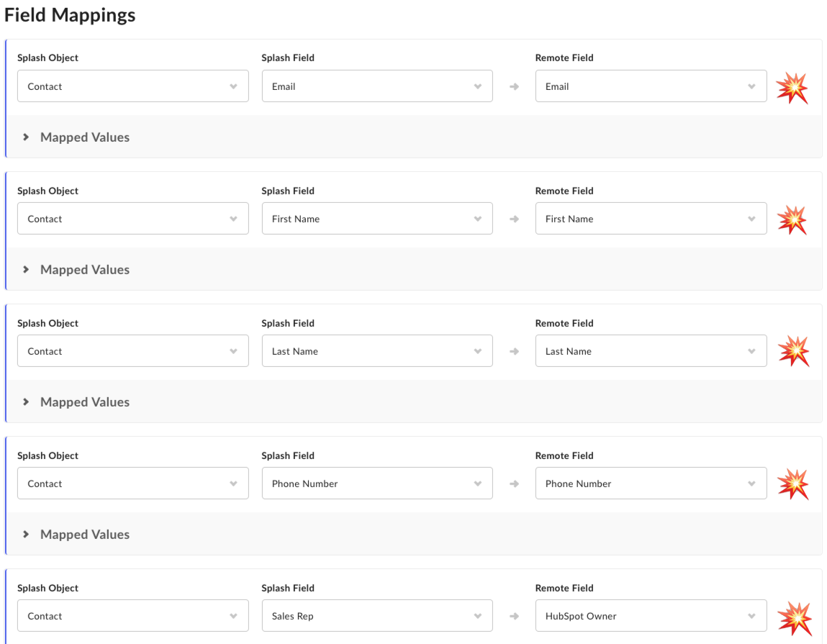This screenshot has height=644, width=827.
Task: Click the arrow icon between the Last Name fields
Action: click(x=514, y=351)
